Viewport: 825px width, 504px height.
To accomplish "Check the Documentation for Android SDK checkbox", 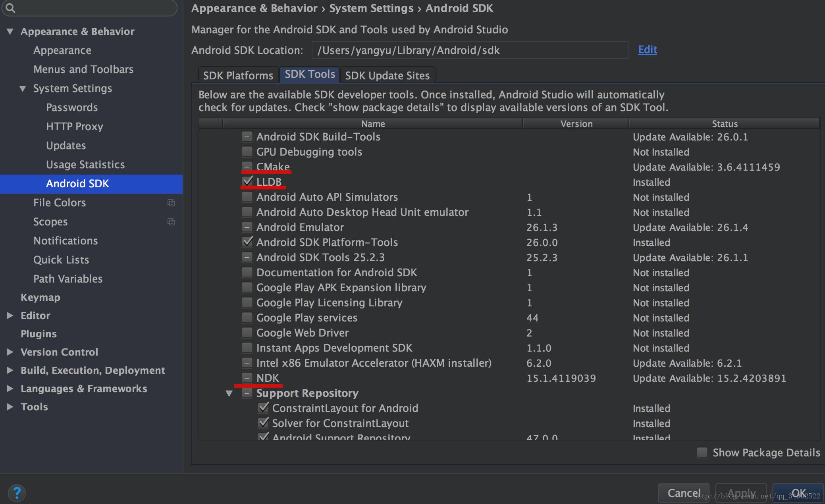I will pyautogui.click(x=247, y=272).
